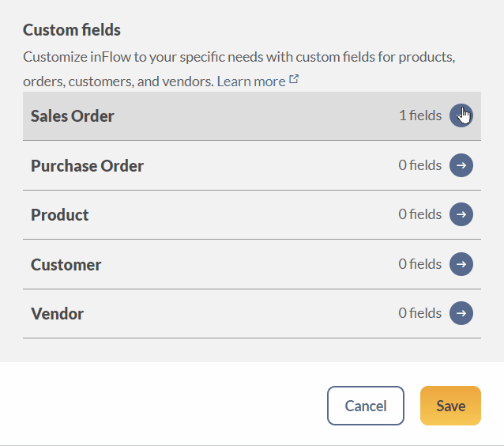
Task: Click the '1 fields' count for Sales Order
Action: [420, 115]
